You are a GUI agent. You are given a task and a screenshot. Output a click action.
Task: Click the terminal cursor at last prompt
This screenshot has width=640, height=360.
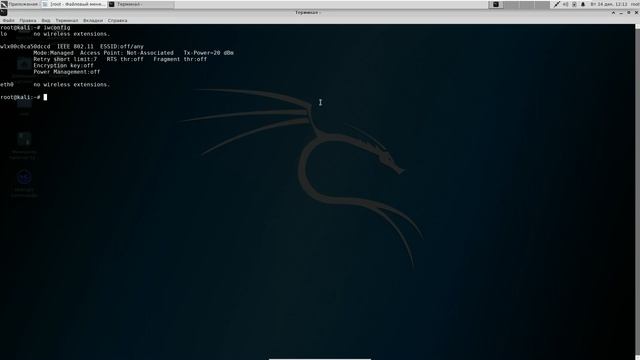[45, 97]
